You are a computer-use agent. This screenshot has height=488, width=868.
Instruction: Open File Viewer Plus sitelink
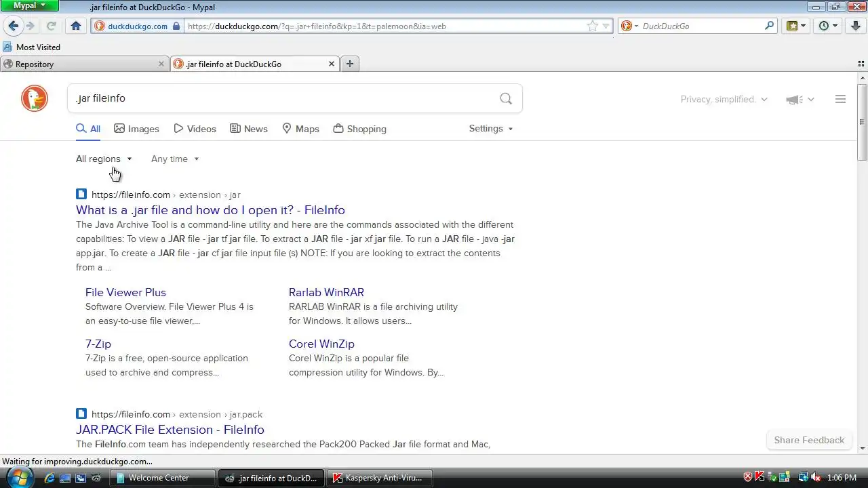pyautogui.click(x=125, y=292)
